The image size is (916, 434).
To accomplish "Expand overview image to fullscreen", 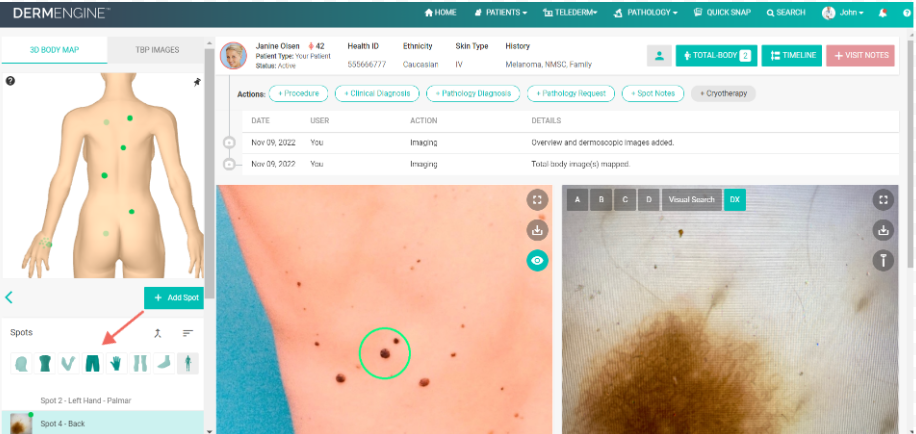I will (537, 200).
